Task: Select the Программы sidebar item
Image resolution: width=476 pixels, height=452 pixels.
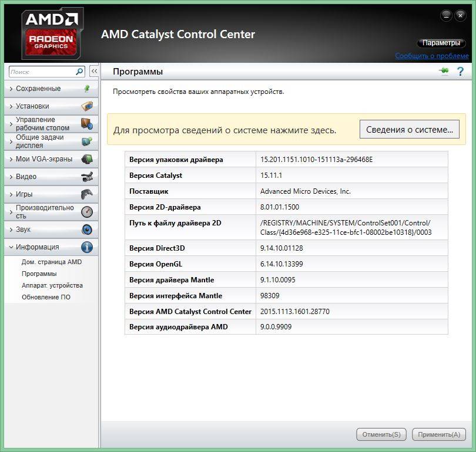Action: [39, 274]
